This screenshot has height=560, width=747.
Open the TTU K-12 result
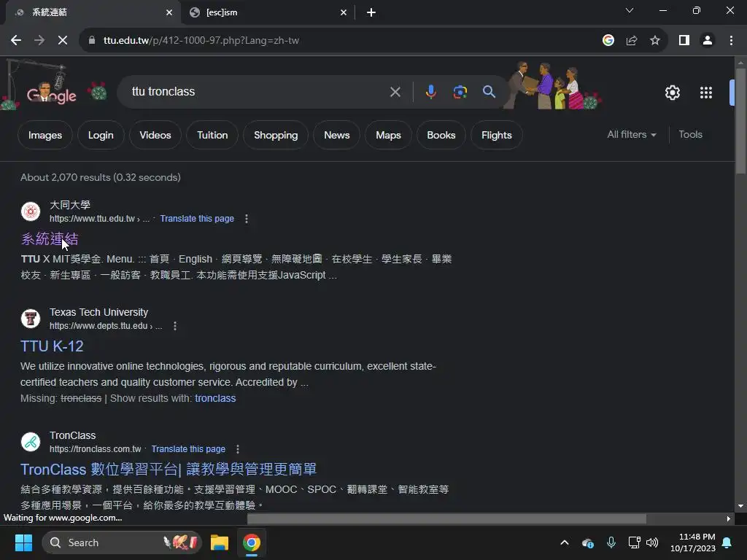[x=52, y=346]
